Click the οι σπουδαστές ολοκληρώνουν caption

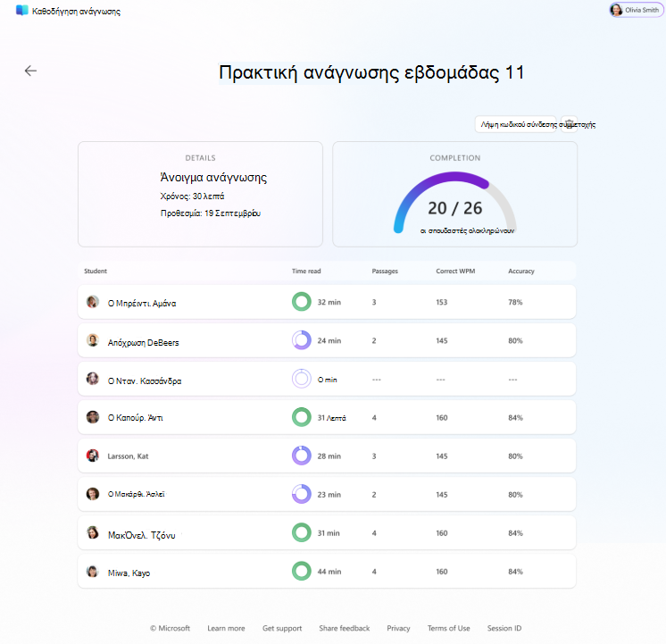(467, 230)
